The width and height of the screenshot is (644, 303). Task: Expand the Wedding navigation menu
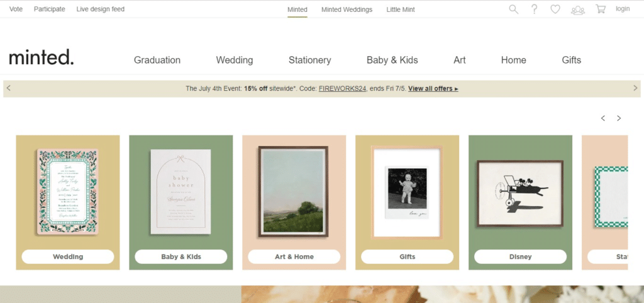(235, 60)
